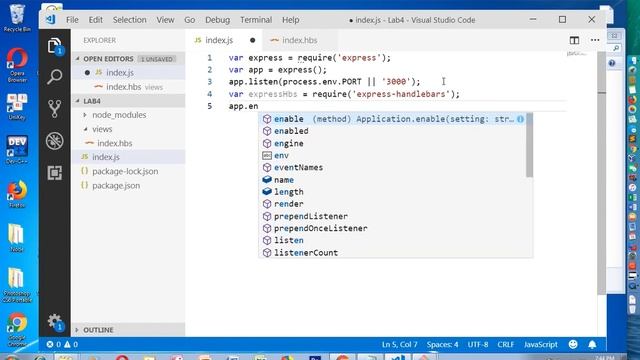The image size is (640, 360).
Task: Click errors and warnings count in status bar
Action: (62, 344)
